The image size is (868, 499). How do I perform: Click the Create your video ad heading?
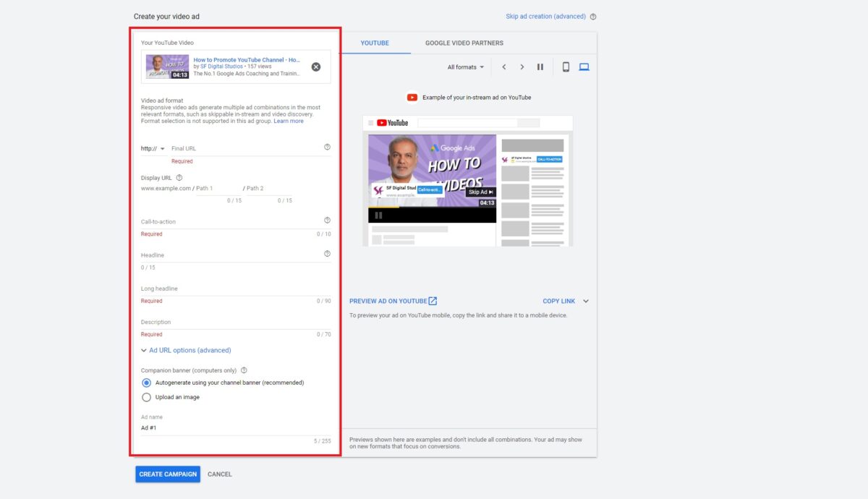[168, 17]
